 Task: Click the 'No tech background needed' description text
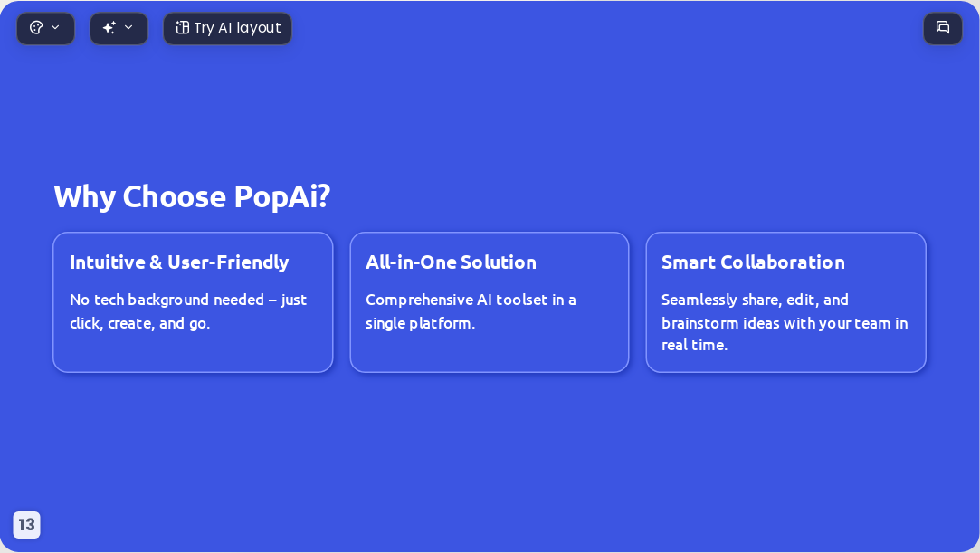pos(188,311)
